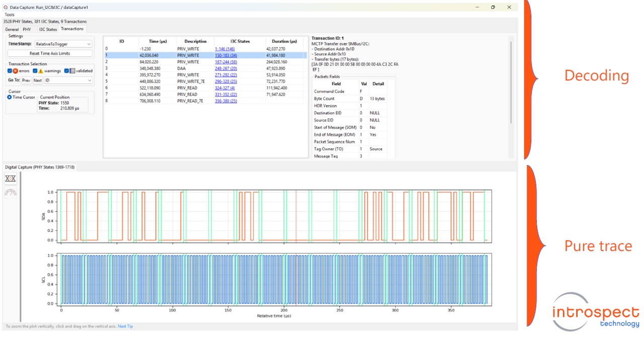Open the 187-244 (58) I3C states link
The image size is (644, 337).
coord(226,62)
